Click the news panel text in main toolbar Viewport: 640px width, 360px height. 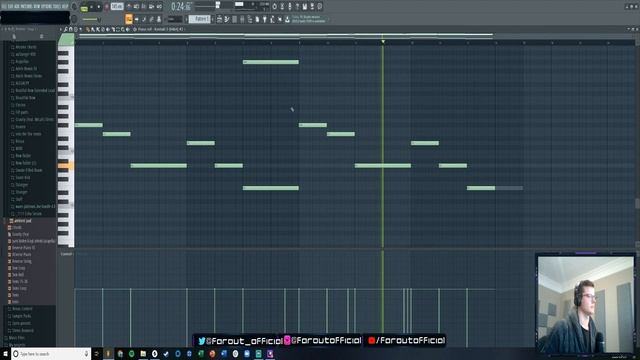pyautogui.click(x=309, y=19)
